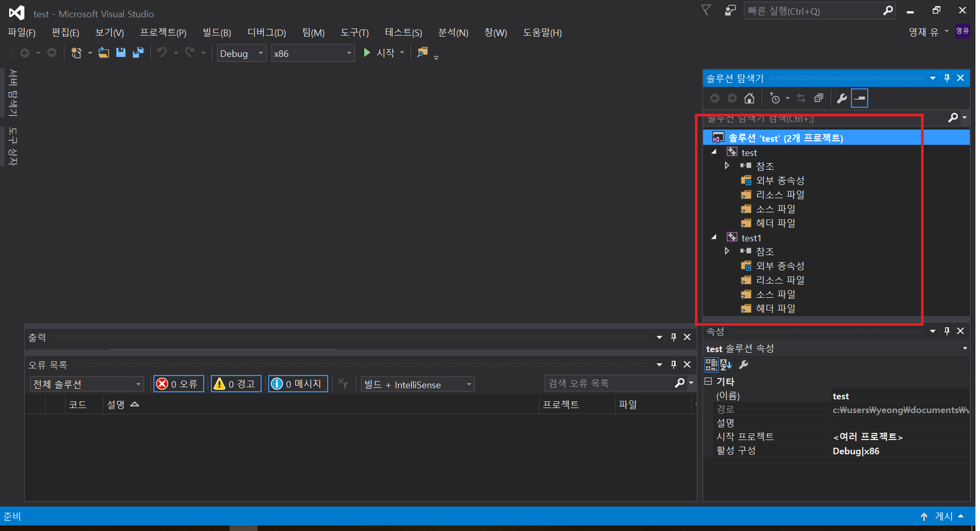Click Solution Explorer Forward arrow icon
Screen dimensions: 980x531
click(732, 99)
